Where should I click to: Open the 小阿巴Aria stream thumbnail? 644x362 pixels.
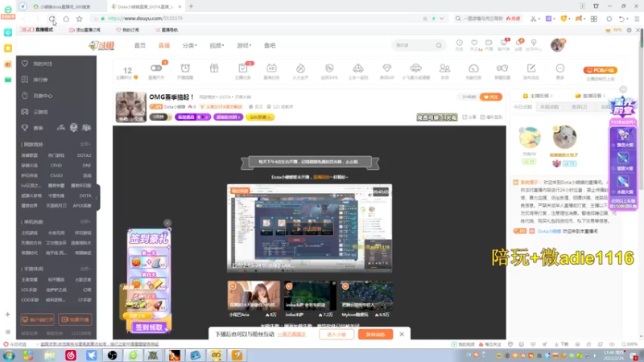(x=254, y=295)
